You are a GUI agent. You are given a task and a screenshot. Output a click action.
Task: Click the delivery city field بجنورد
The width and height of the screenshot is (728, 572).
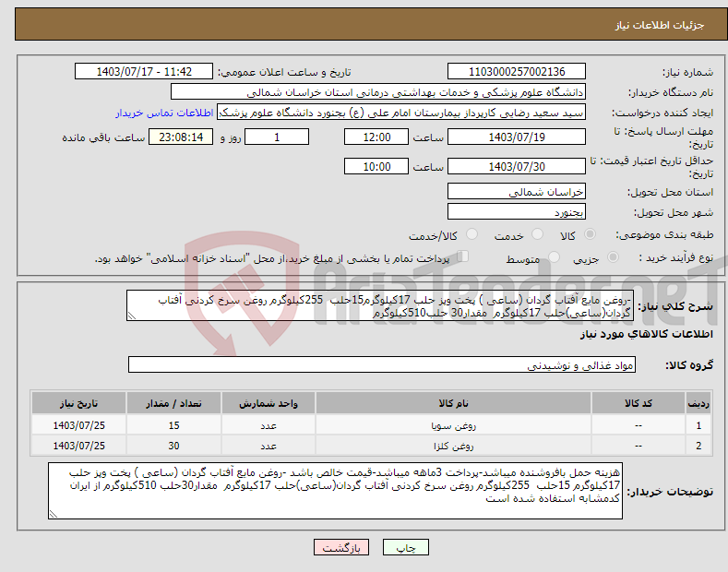click(x=517, y=211)
